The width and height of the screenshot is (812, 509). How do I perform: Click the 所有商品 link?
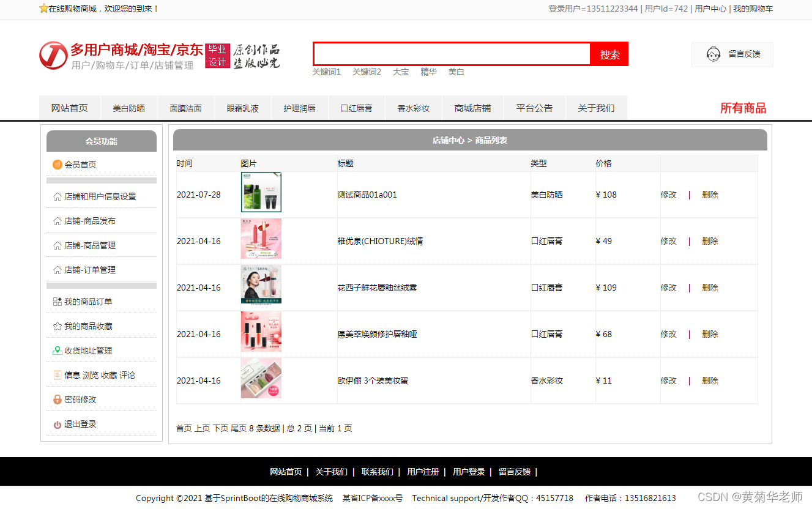point(743,107)
